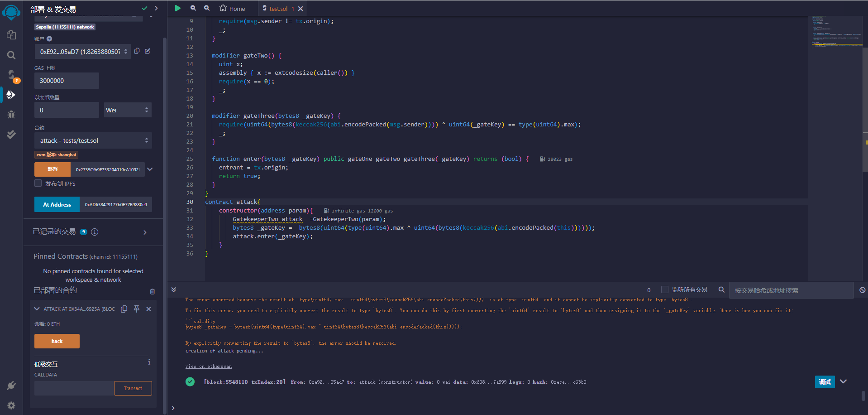Click the deploy constructor address field
Screen dimensions: 868x415
coord(108,169)
